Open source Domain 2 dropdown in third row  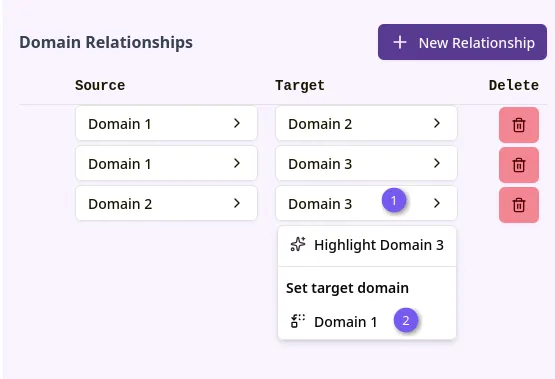pyautogui.click(x=166, y=203)
